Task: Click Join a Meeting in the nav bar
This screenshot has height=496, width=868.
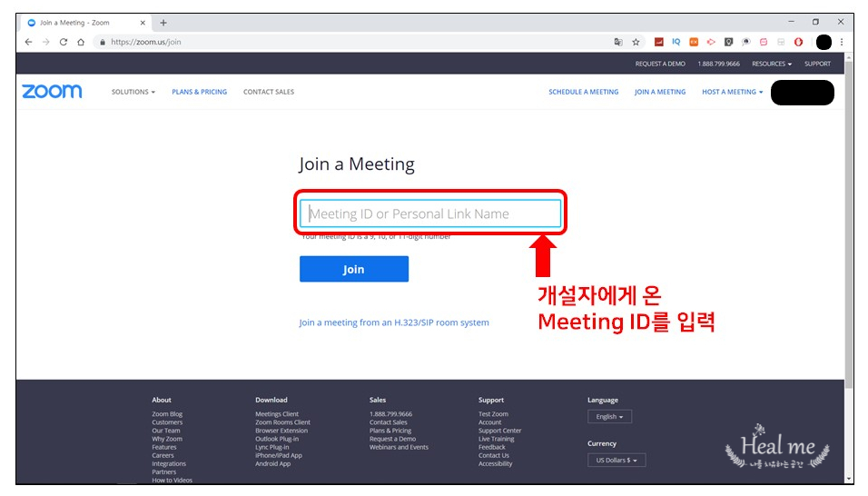Action: [x=660, y=92]
